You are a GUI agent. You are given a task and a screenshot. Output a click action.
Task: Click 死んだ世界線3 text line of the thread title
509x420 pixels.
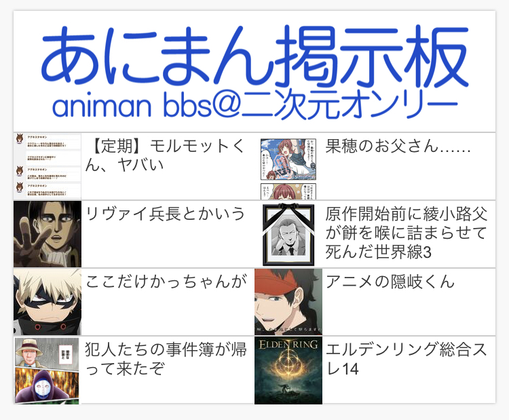click(379, 252)
